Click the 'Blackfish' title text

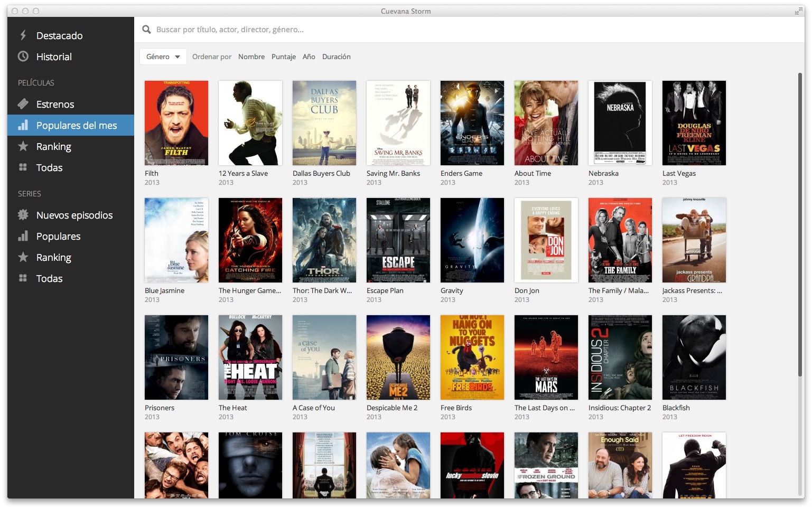(676, 408)
